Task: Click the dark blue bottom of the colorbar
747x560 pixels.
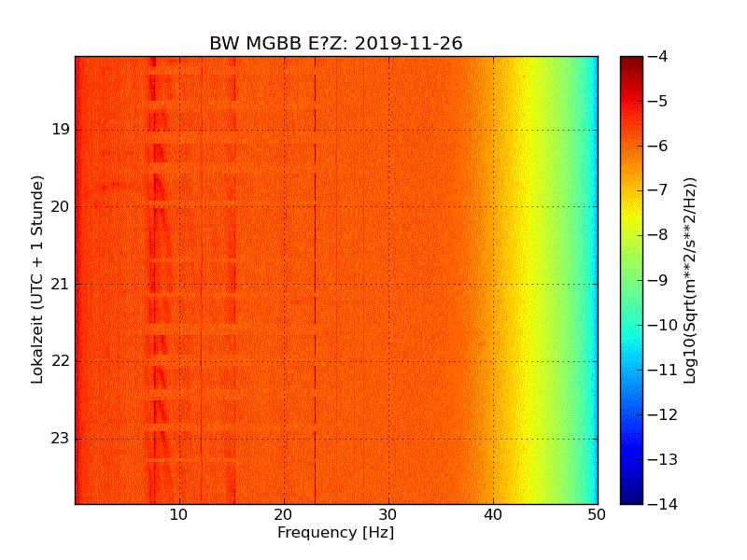Action: click(632, 493)
